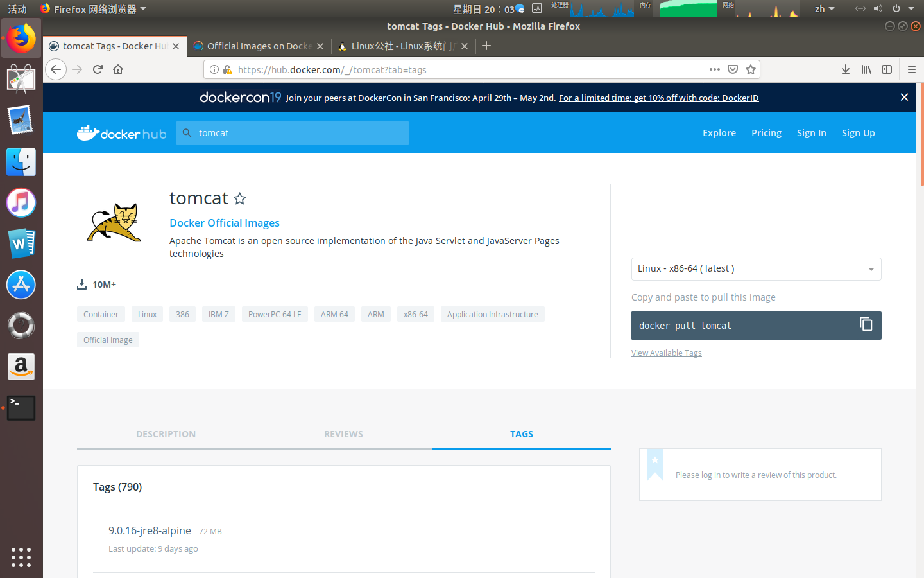The width and height of the screenshot is (924, 578).
Task: Click the Linux tag chip
Action: pyautogui.click(x=147, y=314)
